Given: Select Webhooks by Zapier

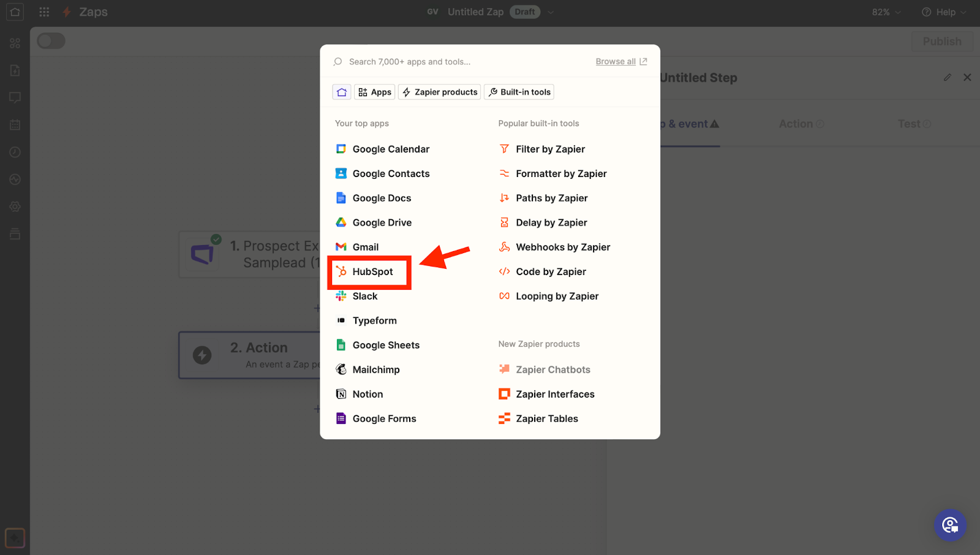Looking at the screenshot, I should [555, 247].
